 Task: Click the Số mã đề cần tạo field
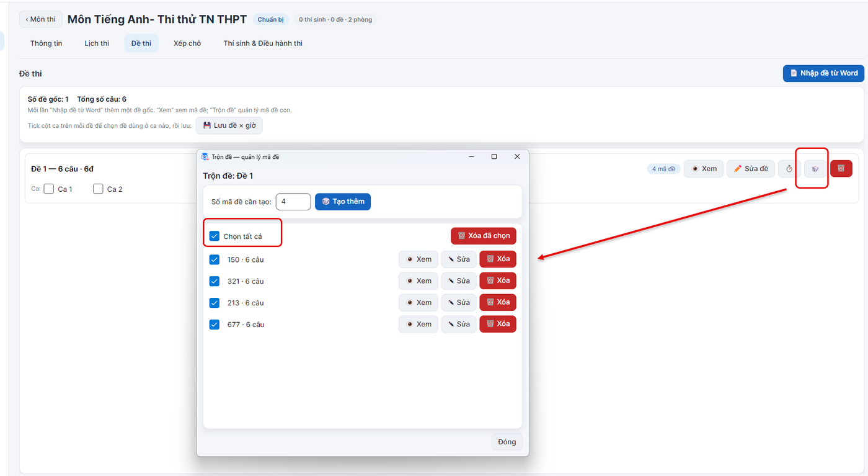[293, 202]
